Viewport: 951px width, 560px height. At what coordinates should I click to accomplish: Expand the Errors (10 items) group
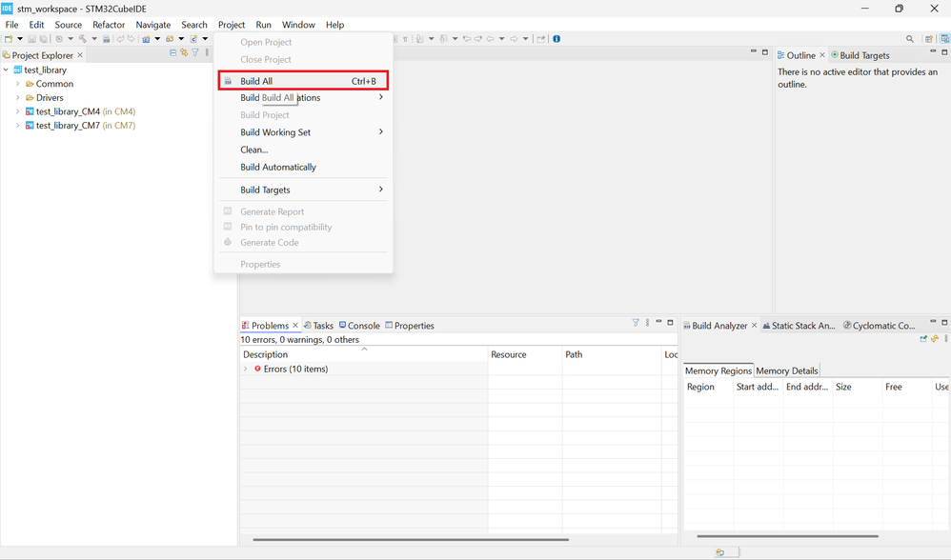point(246,369)
